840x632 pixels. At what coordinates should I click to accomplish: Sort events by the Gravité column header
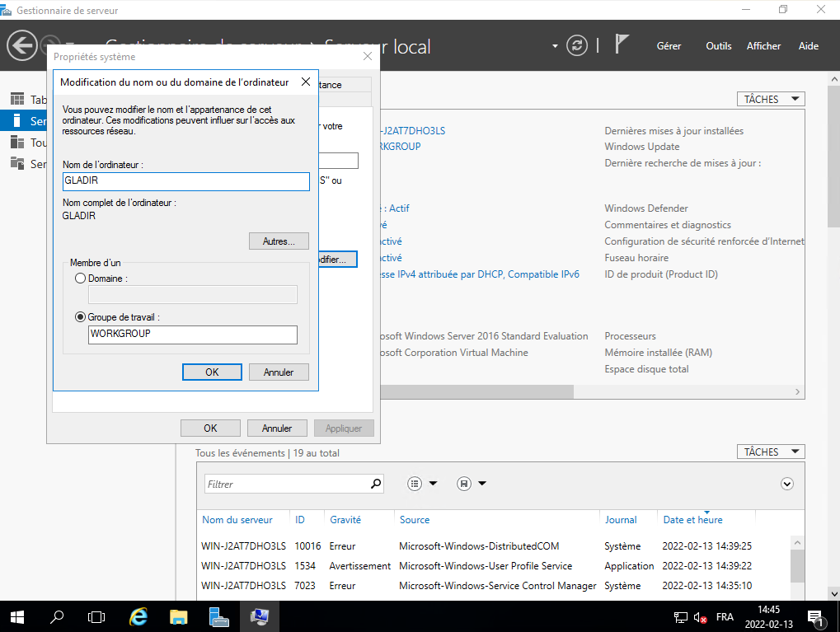[x=345, y=520]
